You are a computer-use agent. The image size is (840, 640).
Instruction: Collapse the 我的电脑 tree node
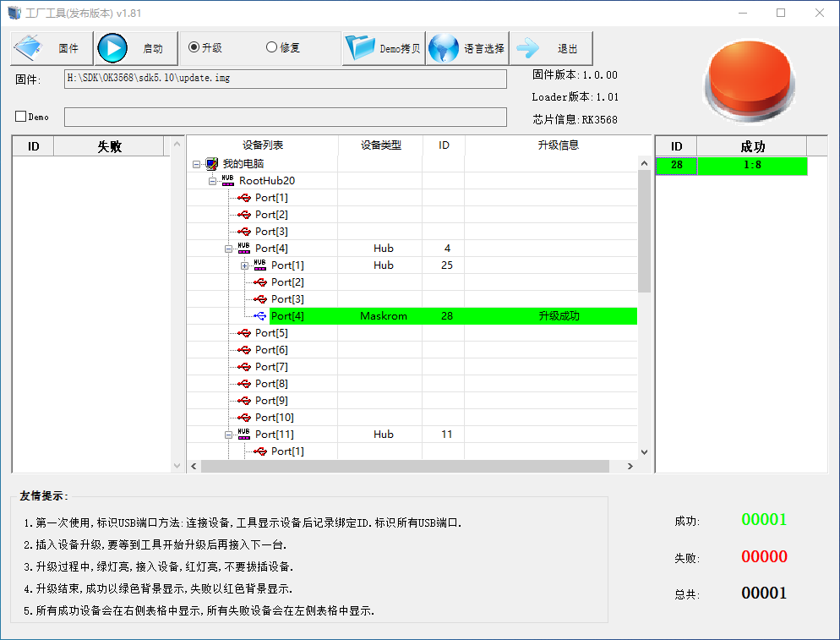[x=197, y=164]
